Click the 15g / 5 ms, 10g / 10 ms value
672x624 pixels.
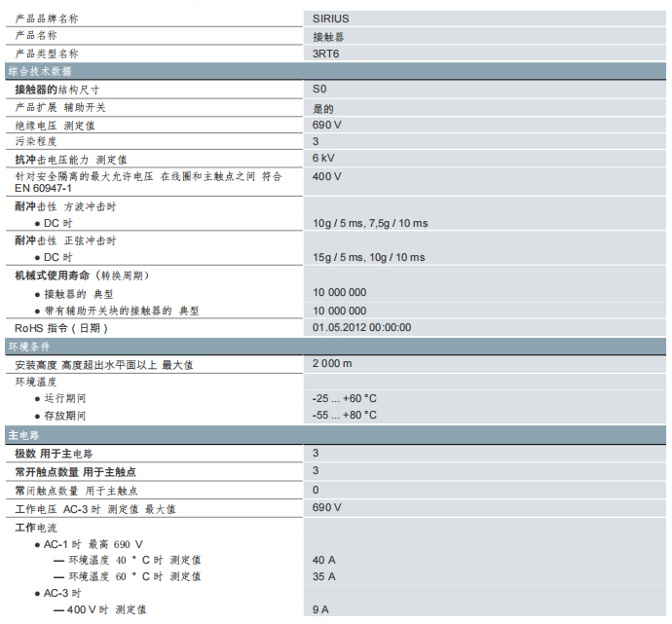point(368,257)
